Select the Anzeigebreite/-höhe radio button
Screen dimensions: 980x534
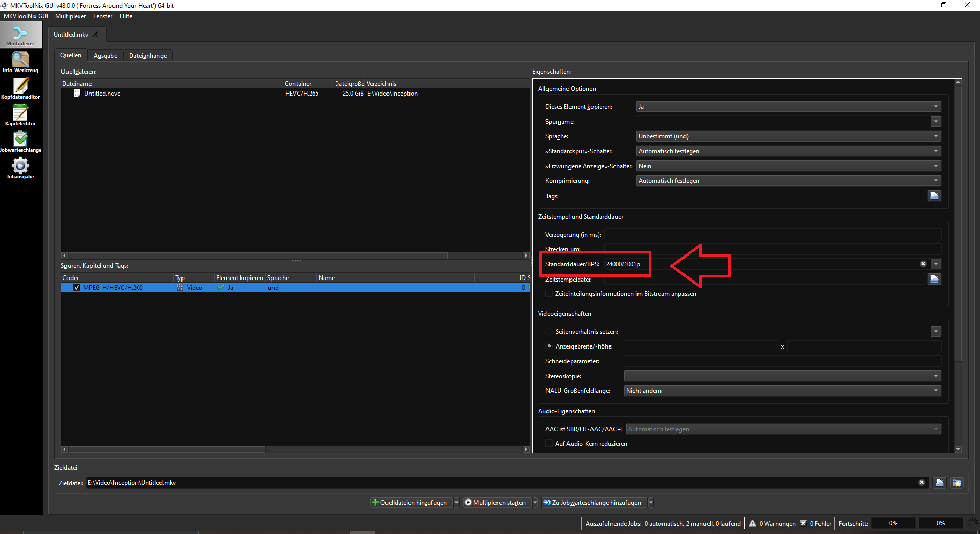549,346
